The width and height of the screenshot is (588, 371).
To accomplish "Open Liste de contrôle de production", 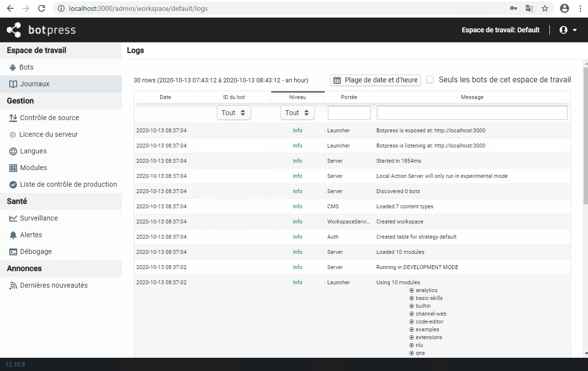I will 69,184.
